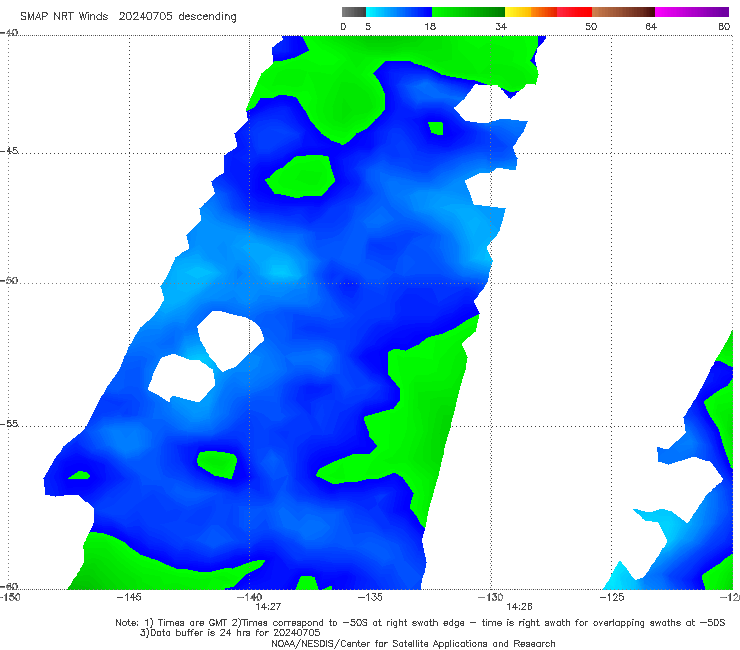Click the latitude label '-55'
Viewport: 740px width, 650px height.
click(x=9, y=424)
